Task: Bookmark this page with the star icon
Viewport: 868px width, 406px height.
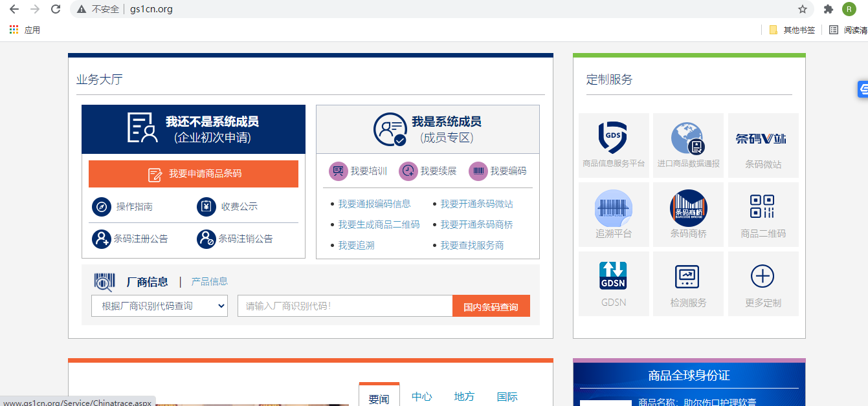Action: pos(803,9)
